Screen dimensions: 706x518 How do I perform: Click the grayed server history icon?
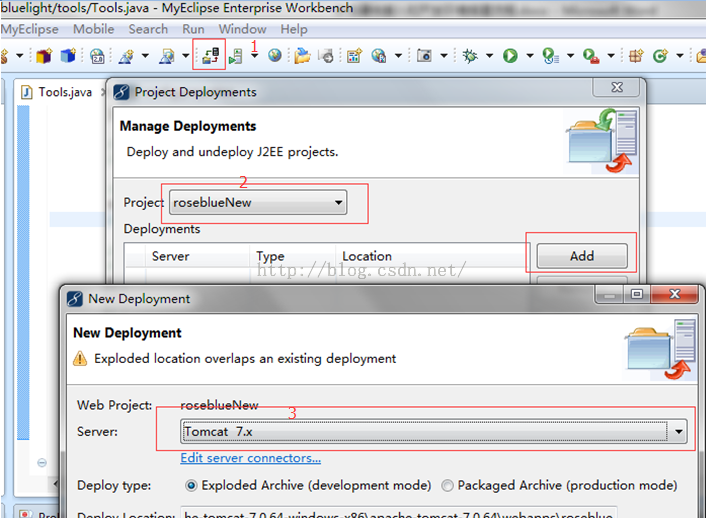(326, 56)
